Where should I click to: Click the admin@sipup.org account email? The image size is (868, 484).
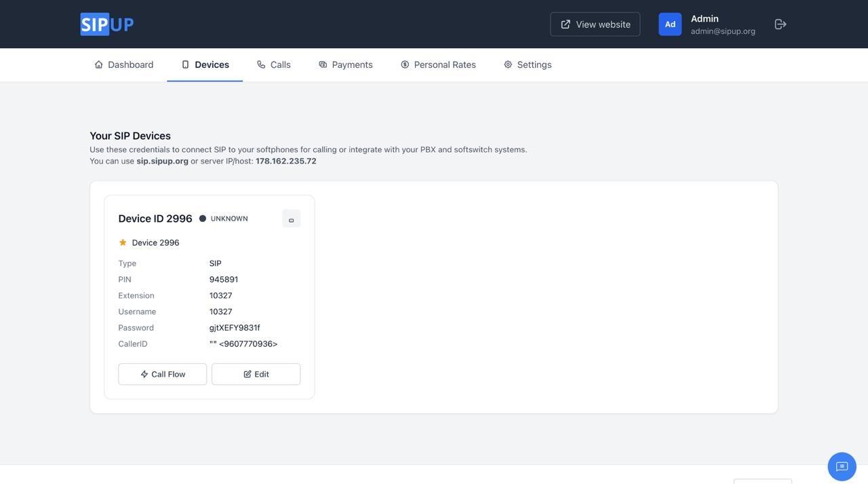(x=723, y=31)
